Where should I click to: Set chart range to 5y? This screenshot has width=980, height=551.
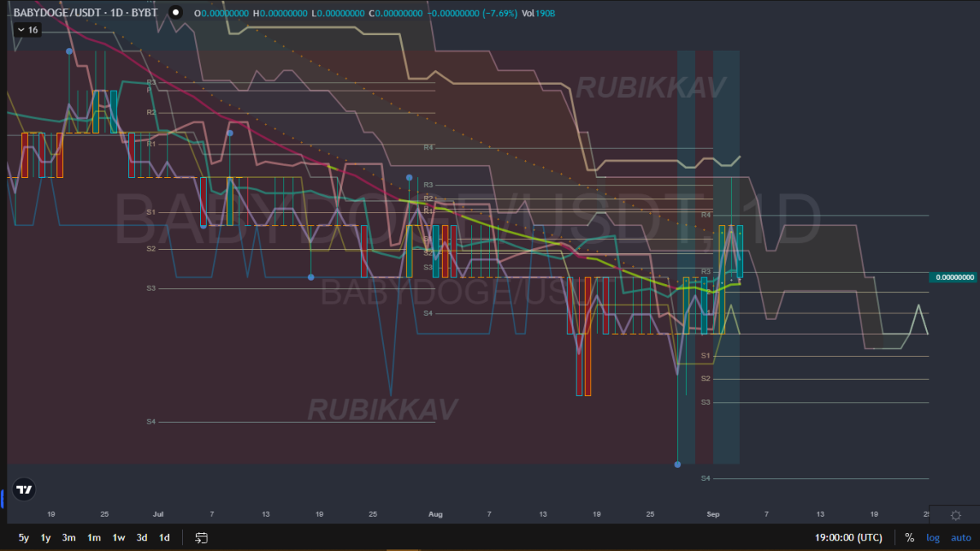coord(24,538)
